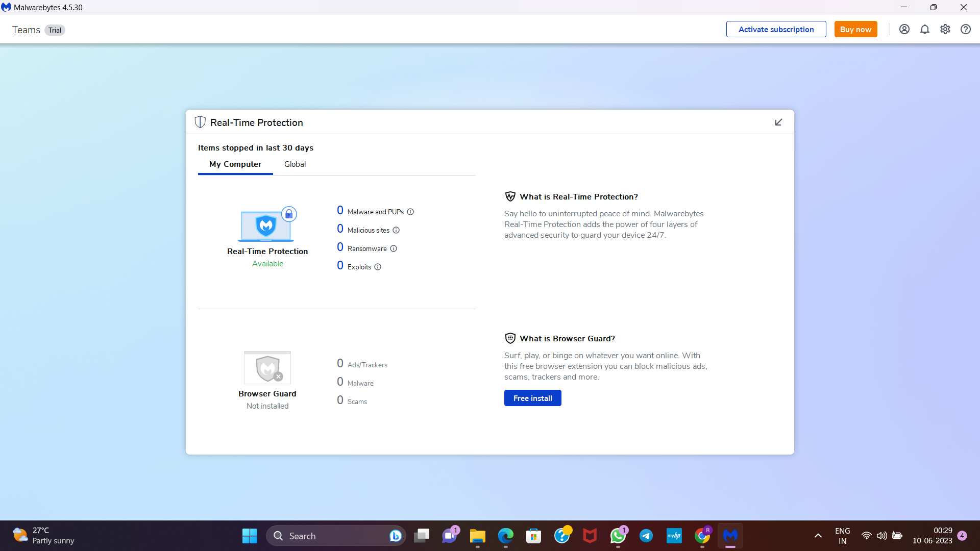
Task: Open McAfee from the taskbar
Action: (x=590, y=536)
